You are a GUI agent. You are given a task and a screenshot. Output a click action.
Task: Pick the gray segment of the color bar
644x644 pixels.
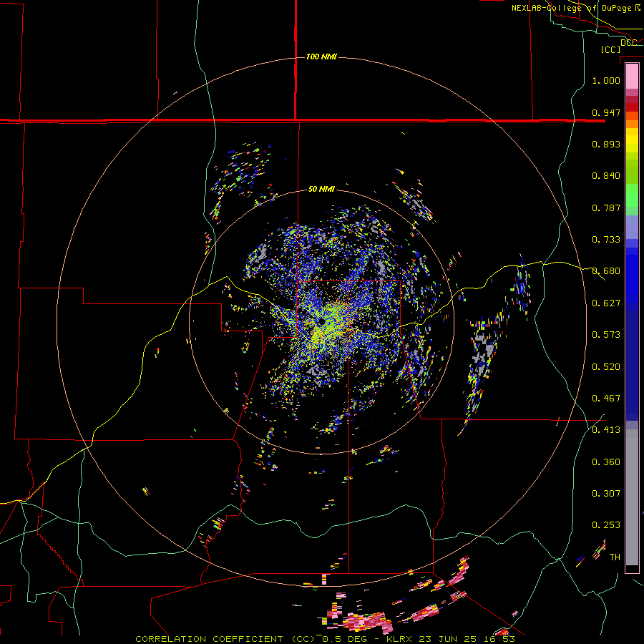click(632, 497)
